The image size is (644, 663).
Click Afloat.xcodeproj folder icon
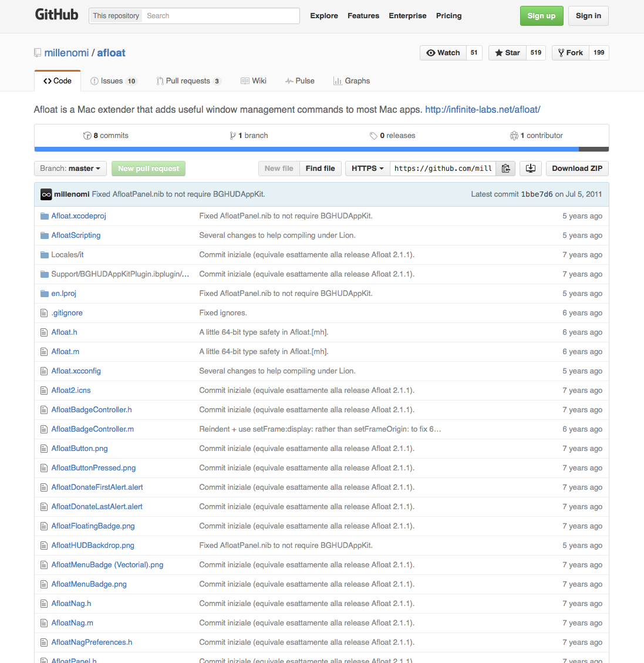(45, 216)
